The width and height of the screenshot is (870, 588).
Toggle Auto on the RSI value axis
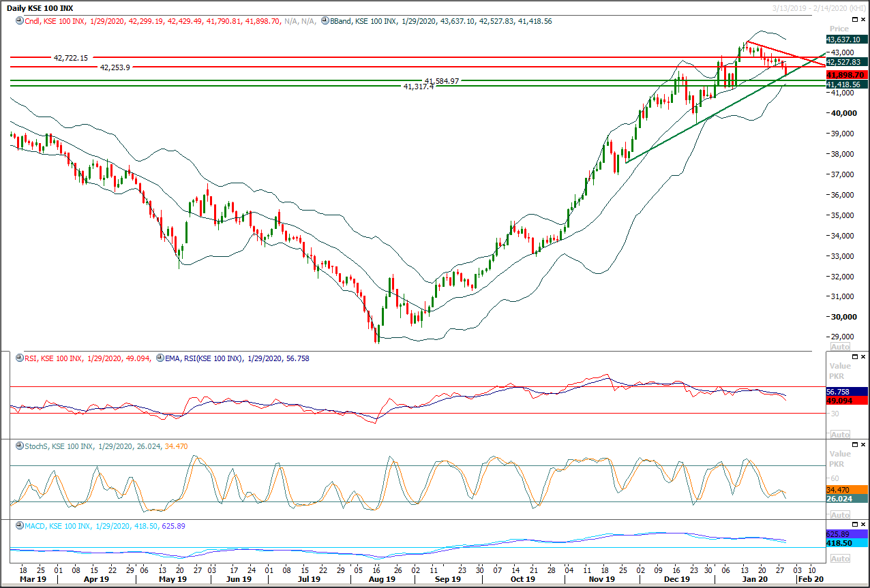click(840, 434)
